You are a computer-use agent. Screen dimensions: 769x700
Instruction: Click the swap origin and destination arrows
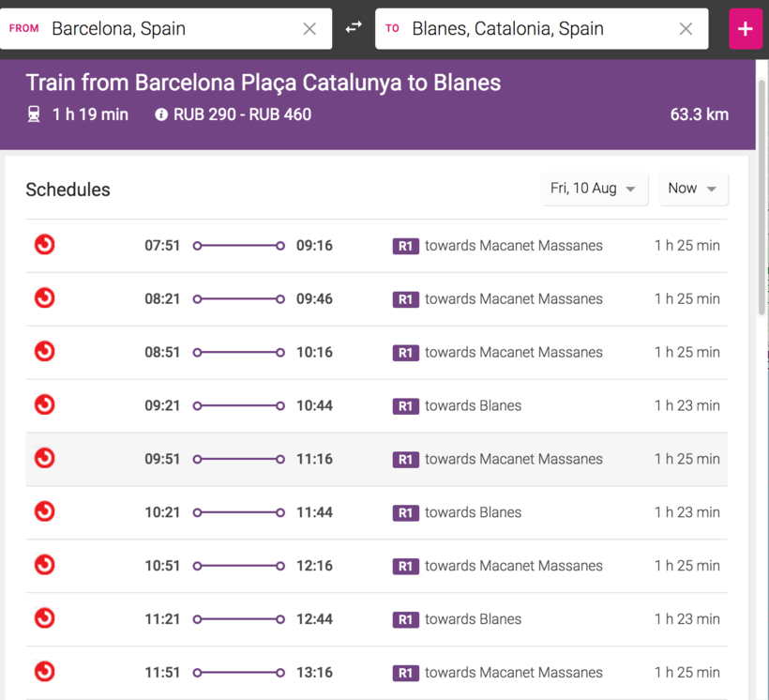[x=354, y=28]
